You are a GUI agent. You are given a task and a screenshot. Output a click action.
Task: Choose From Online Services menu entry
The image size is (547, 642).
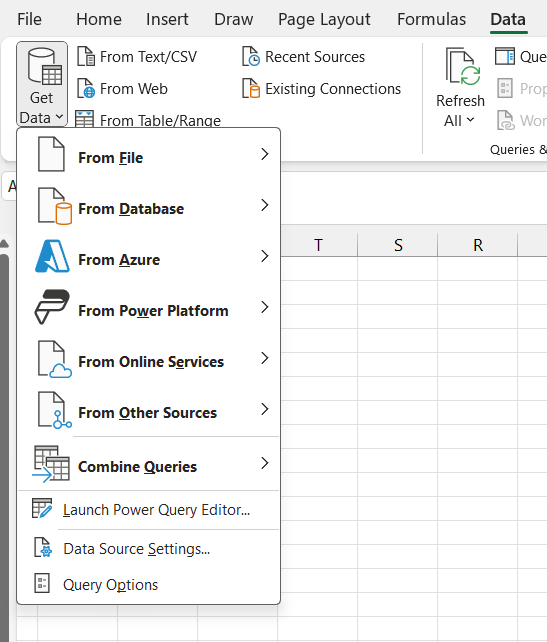(149, 359)
